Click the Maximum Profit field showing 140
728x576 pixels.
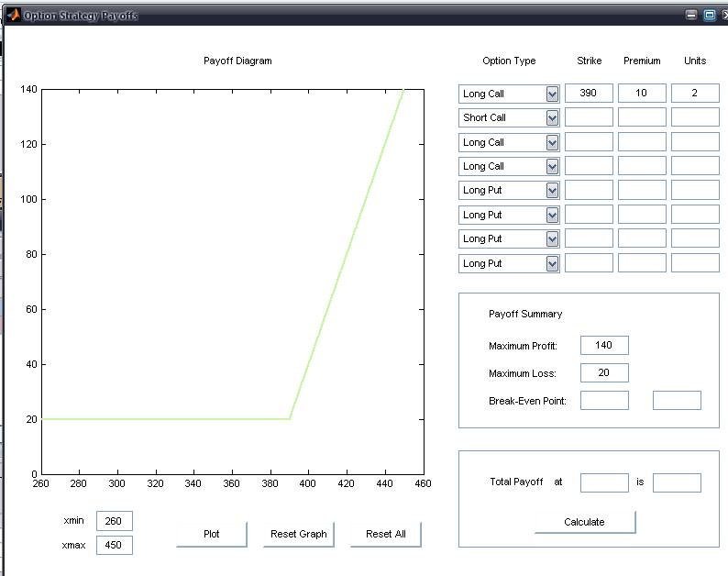[604, 345]
